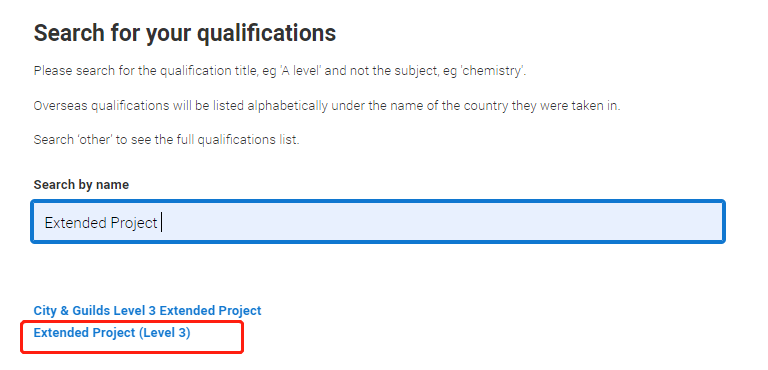
Task: Click the typed 'Extended Project' text in search box
Action: click(x=101, y=223)
